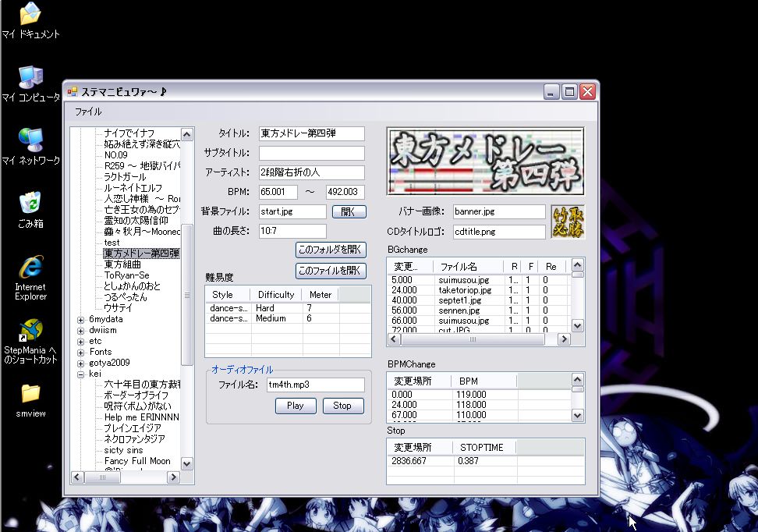Click the アーティスト input field
Screen dimensions: 758x532
(311, 172)
